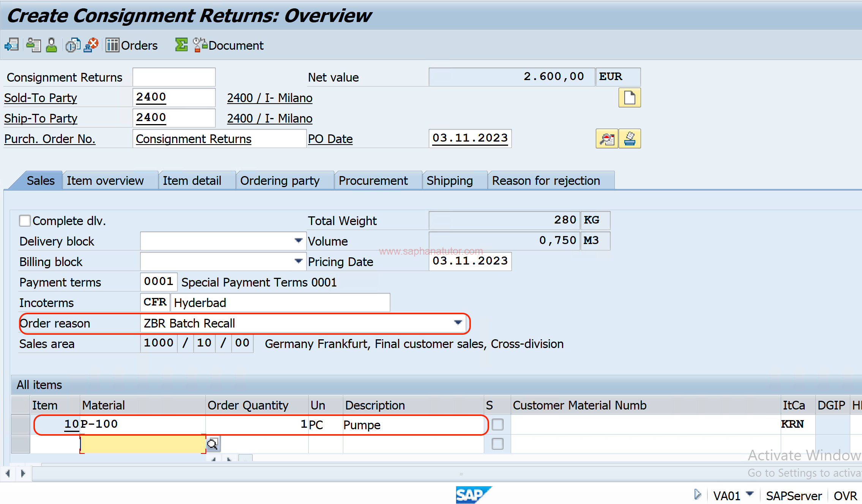Check the S checkbox in empty row
The image size is (862, 504).
(x=497, y=444)
